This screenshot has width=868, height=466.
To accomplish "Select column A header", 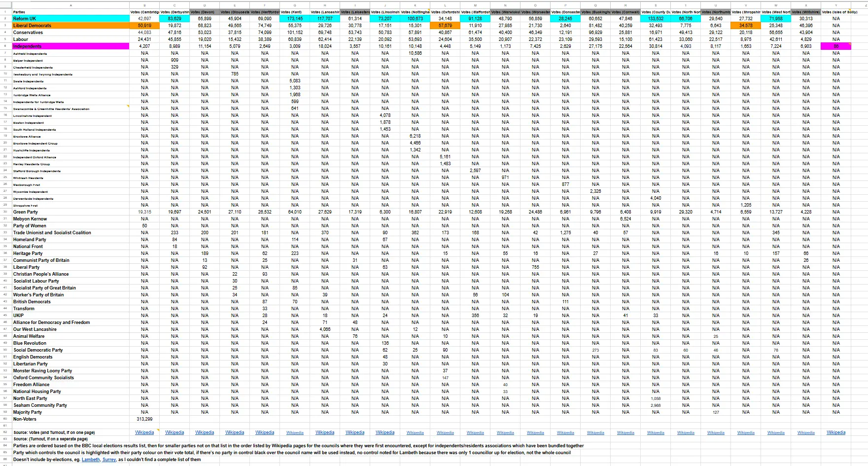I will [x=70, y=5].
